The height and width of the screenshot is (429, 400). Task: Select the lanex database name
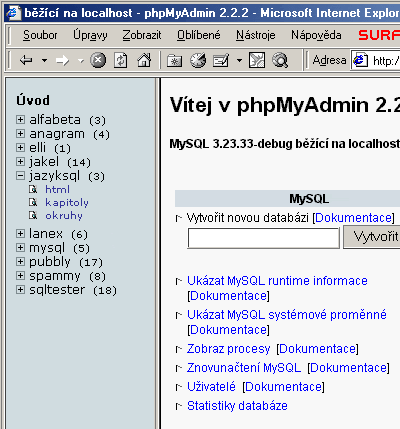[46, 233]
